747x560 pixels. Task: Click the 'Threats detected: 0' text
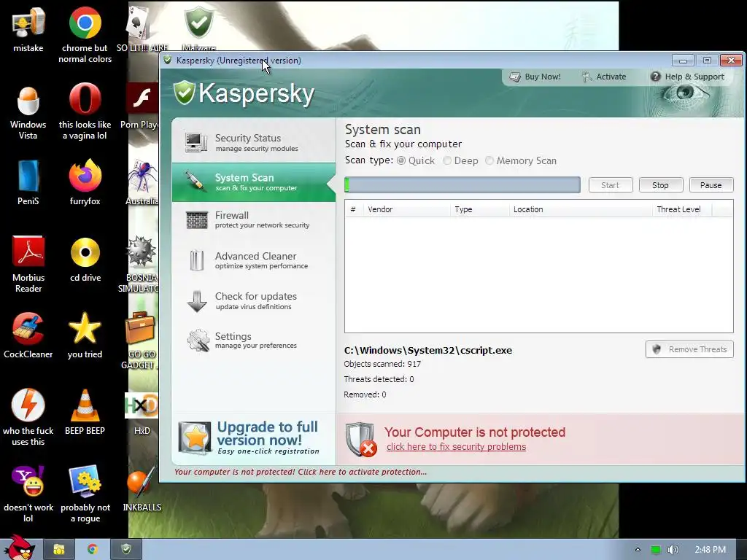tap(379, 379)
